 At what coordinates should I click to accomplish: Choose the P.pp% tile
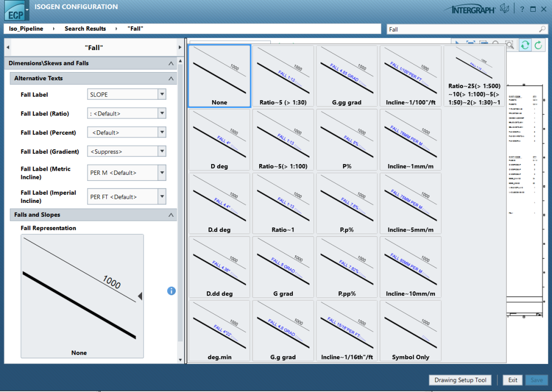pos(347,267)
